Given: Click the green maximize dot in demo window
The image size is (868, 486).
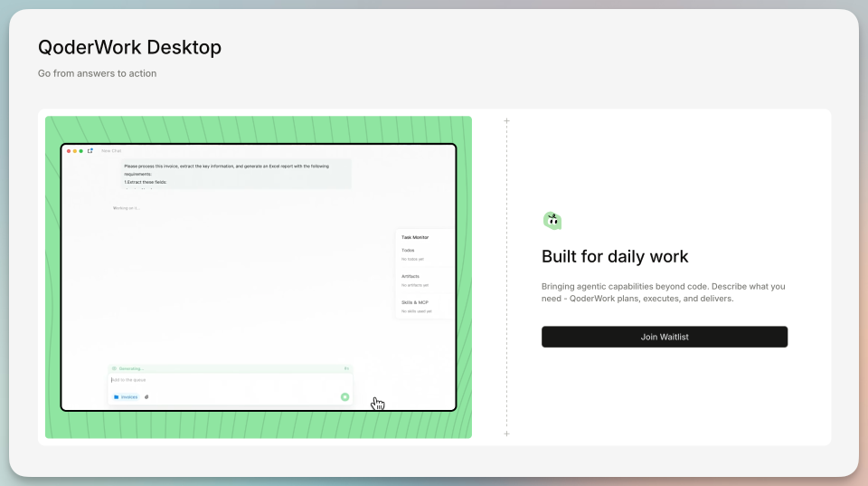Looking at the screenshot, I should pos(80,151).
